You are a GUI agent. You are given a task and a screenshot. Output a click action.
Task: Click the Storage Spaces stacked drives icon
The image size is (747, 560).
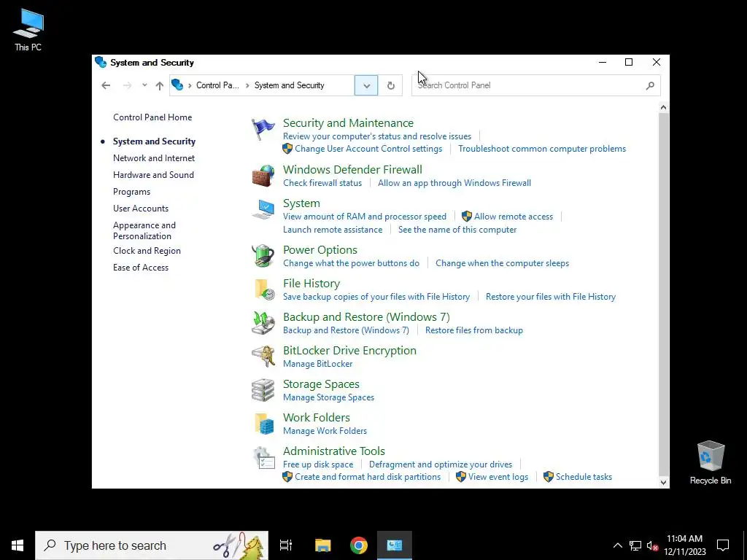263,390
